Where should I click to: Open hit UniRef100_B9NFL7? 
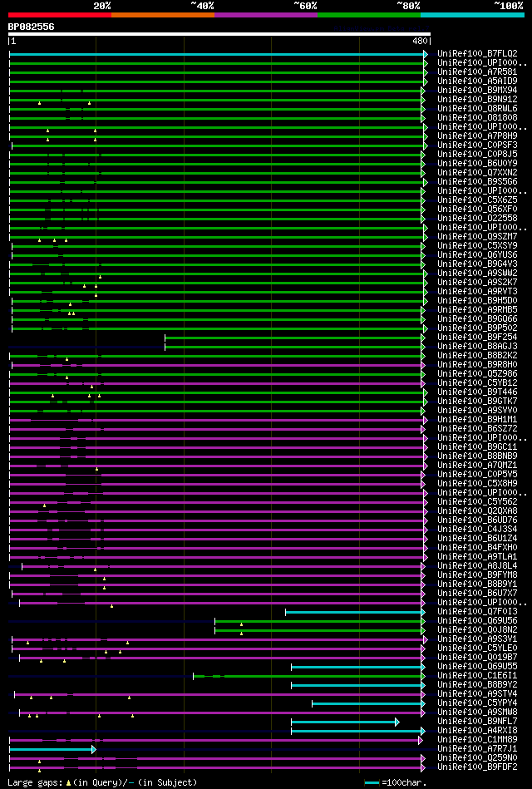click(x=477, y=722)
